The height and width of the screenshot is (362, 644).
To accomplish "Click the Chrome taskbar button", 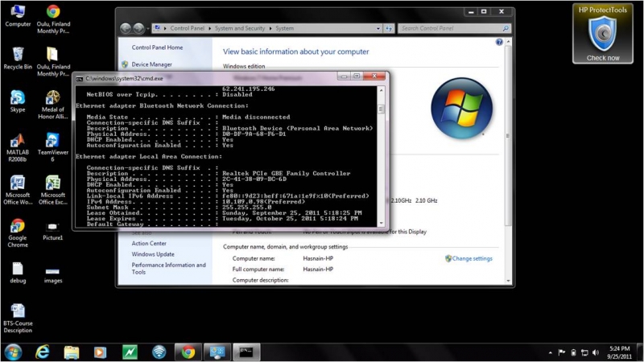I will tap(188, 352).
